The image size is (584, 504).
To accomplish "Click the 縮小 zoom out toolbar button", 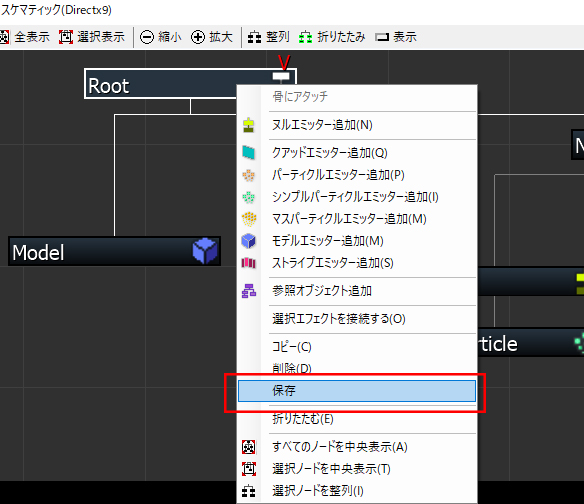I will [161, 37].
